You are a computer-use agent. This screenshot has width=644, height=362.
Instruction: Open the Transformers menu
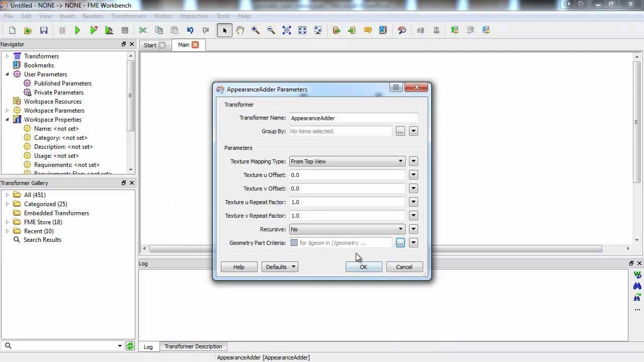[128, 16]
